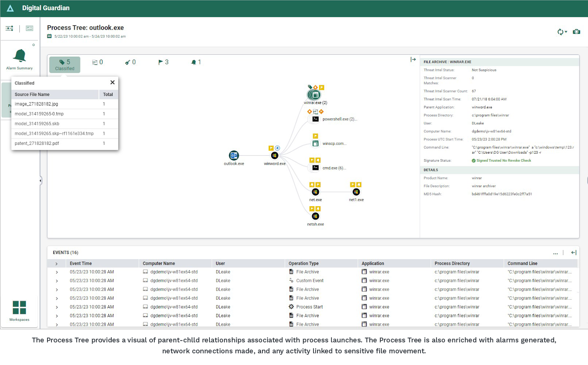Screen dimensions: 588x365
Task: Click the yellow flag badge above cmd.exe
Action: [x=312, y=160]
